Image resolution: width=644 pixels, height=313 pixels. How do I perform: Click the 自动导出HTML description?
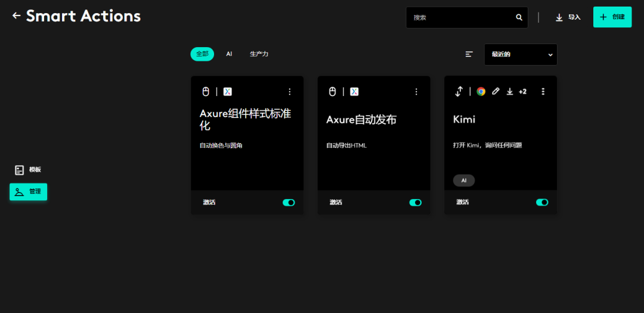tap(346, 145)
